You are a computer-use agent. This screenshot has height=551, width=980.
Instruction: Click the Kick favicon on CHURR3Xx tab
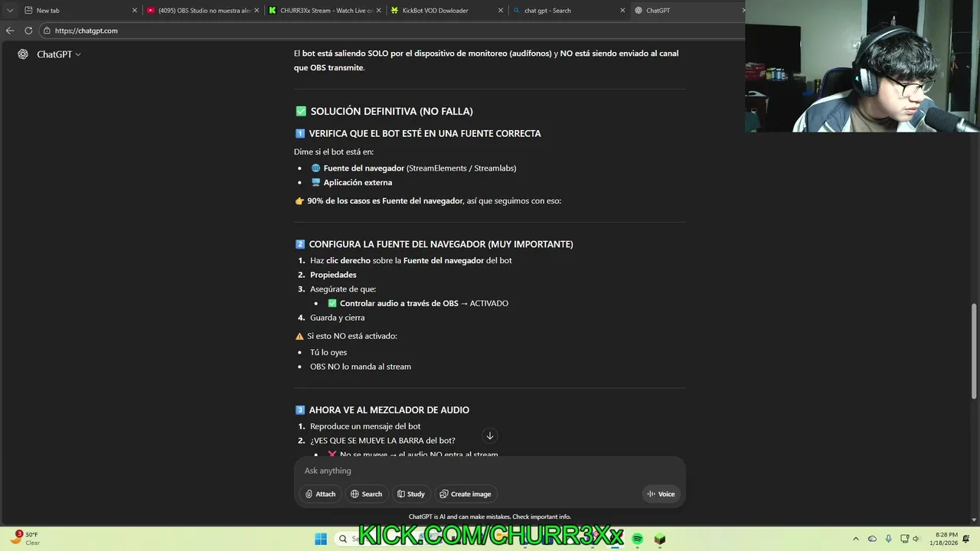tap(273, 11)
